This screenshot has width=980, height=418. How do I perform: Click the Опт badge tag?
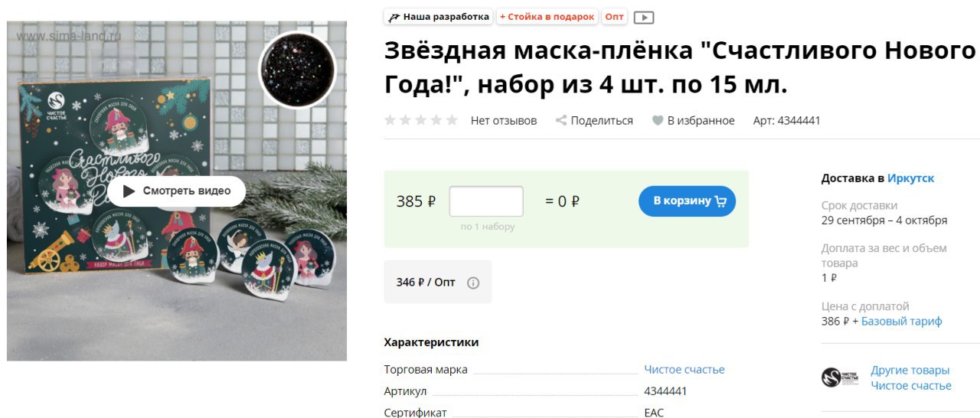(x=615, y=17)
